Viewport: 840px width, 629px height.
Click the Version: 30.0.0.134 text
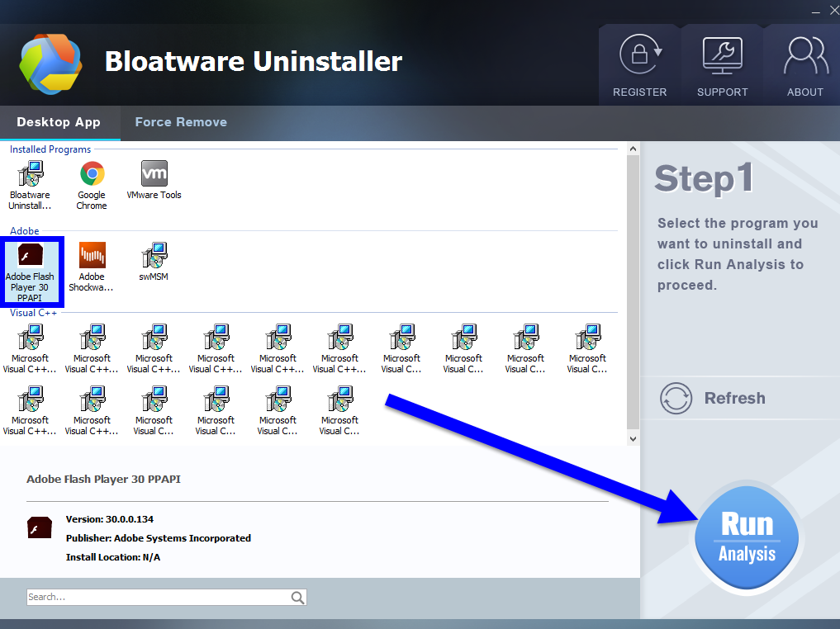(x=110, y=519)
